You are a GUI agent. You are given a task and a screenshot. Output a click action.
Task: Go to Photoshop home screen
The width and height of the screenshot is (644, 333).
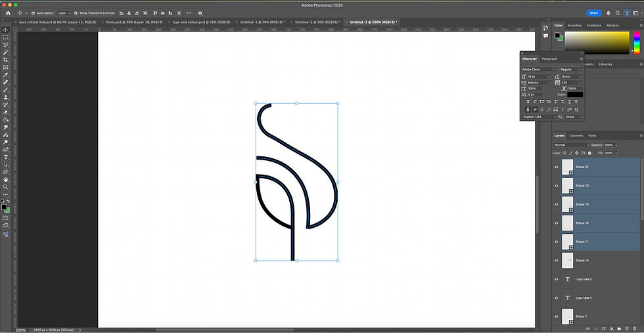8,13
